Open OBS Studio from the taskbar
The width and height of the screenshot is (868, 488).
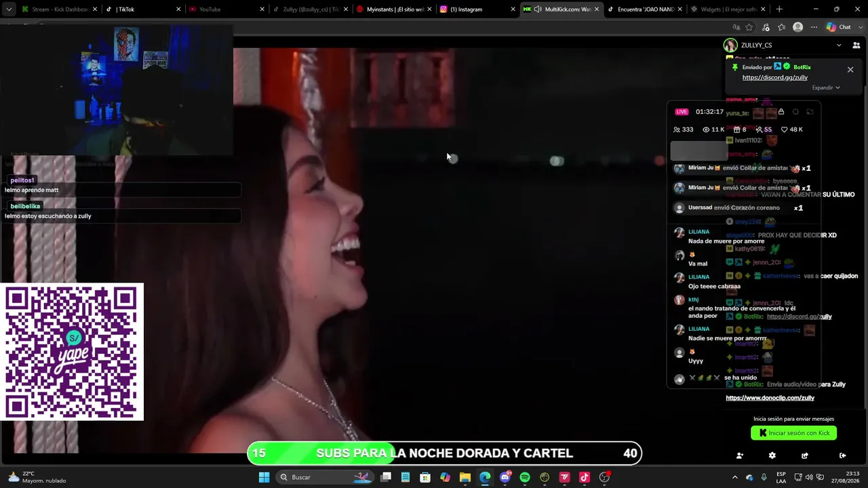[x=604, y=477]
